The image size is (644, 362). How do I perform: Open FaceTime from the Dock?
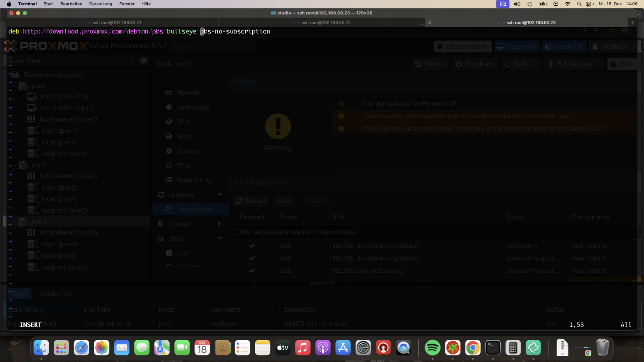click(x=182, y=348)
